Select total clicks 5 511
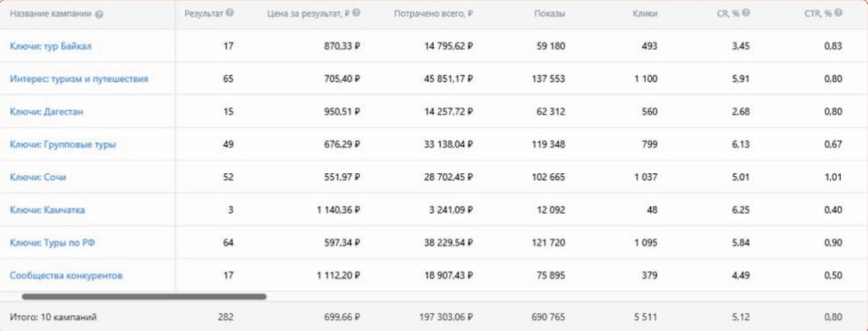Viewport: 868px width, 331px height. pos(646,317)
